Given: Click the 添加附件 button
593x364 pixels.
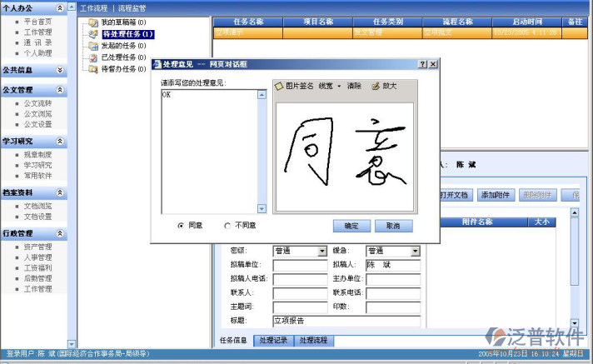Looking at the screenshot, I should click(496, 195).
